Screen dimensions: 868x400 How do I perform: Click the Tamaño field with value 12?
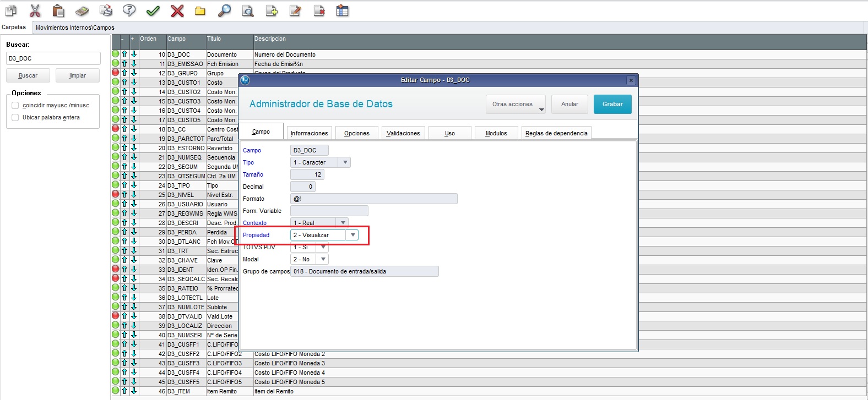click(x=307, y=174)
